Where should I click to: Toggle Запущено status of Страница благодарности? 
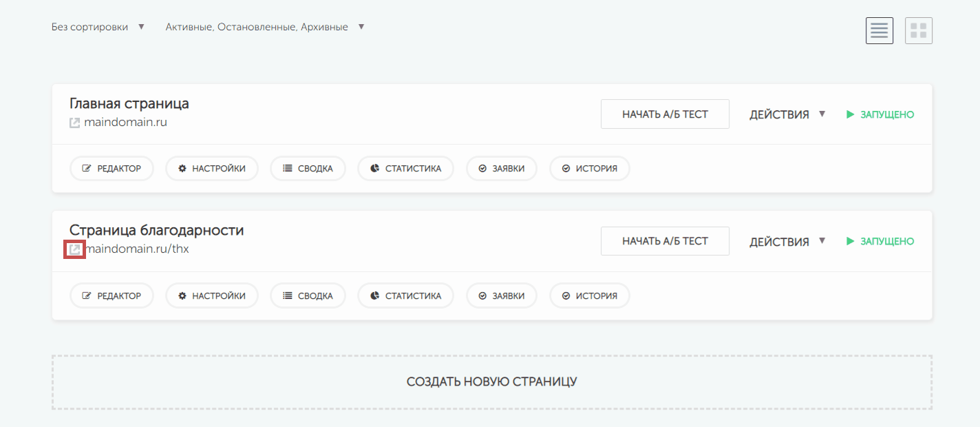tap(880, 242)
